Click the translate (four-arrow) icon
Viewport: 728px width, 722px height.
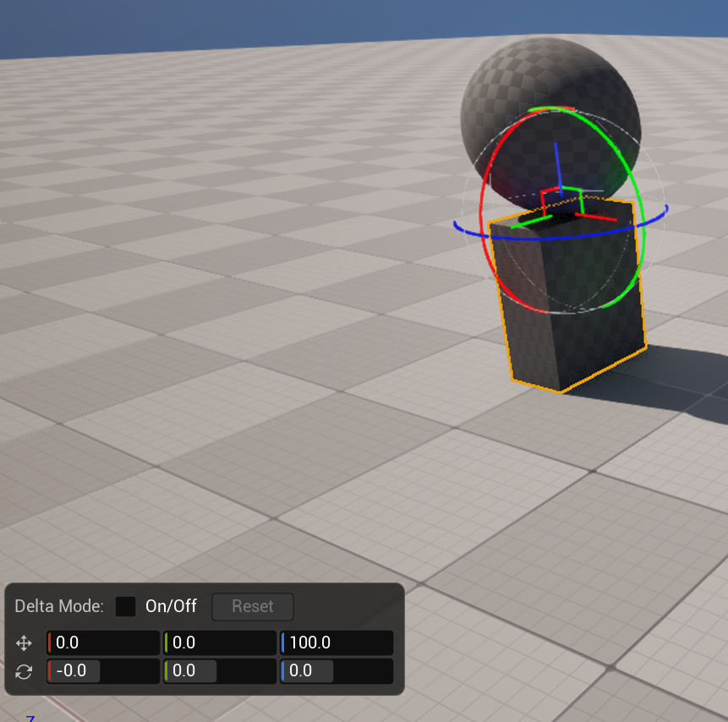(x=24, y=643)
